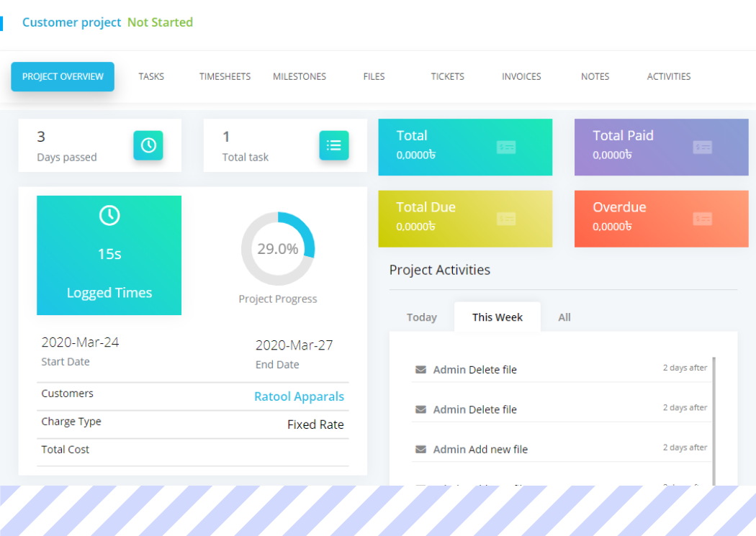
Task: Click the clock icon beside Days passed
Action: 148,145
